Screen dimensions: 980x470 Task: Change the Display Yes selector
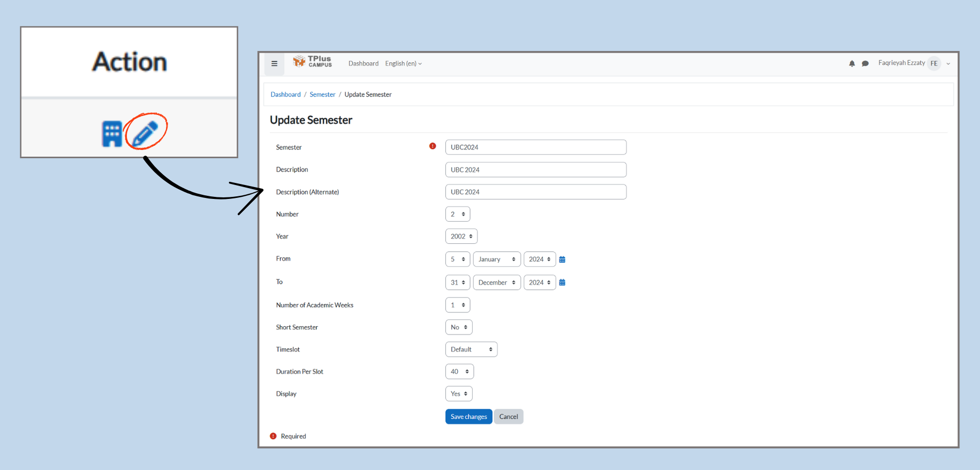pyautogui.click(x=459, y=394)
